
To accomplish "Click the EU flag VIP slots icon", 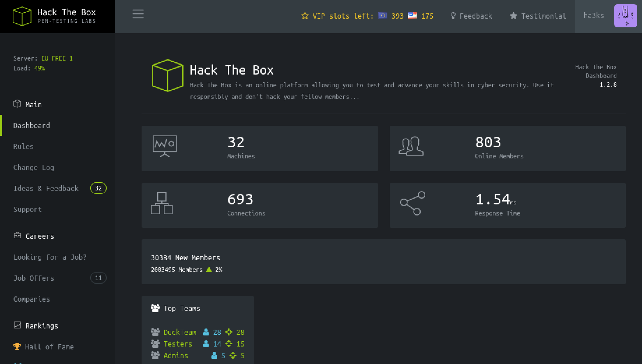I will pyautogui.click(x=382, y=15).
